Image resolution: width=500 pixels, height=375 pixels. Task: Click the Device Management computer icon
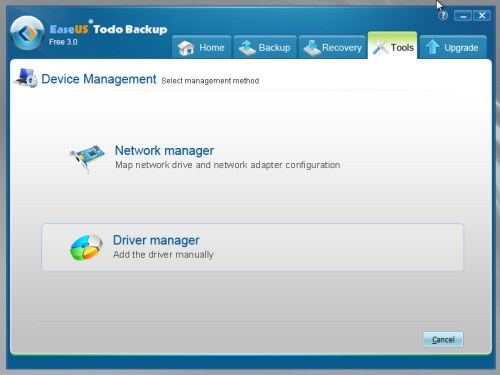pos(26,78)
